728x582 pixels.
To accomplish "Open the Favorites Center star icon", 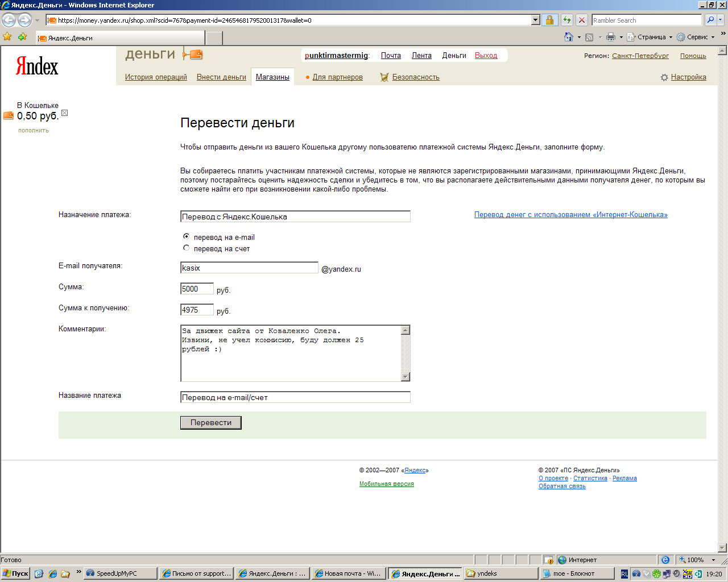I will click(7, 37).
